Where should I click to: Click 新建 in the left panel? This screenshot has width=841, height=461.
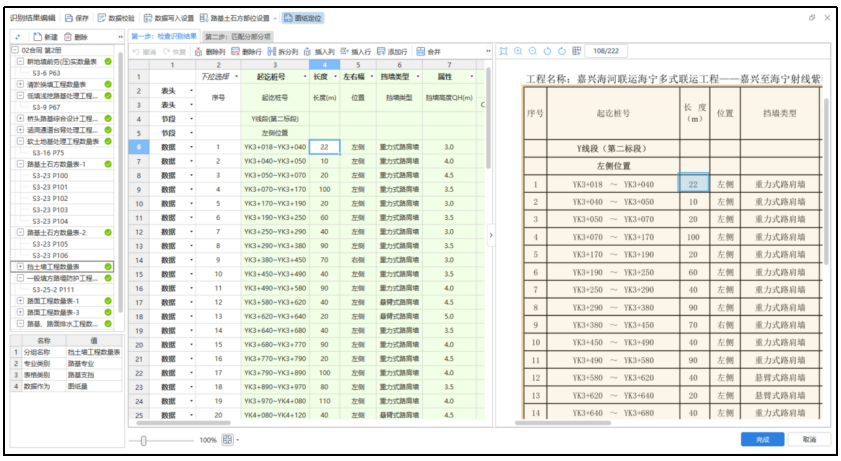[45, 36]
